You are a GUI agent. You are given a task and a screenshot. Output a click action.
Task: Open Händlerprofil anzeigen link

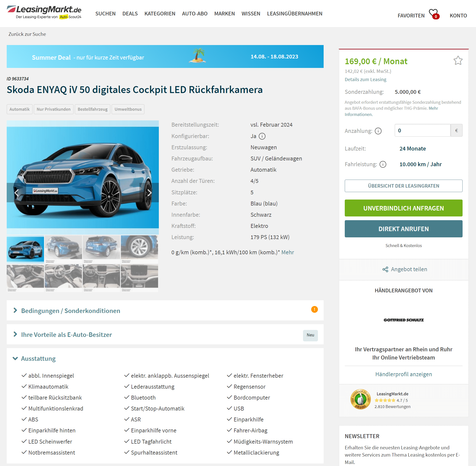403,374
